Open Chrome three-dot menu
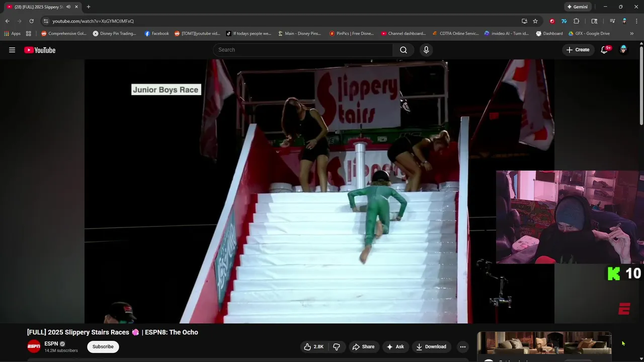Image resolution: width=644 pixels, height=362 pixels. click(636, 21)
